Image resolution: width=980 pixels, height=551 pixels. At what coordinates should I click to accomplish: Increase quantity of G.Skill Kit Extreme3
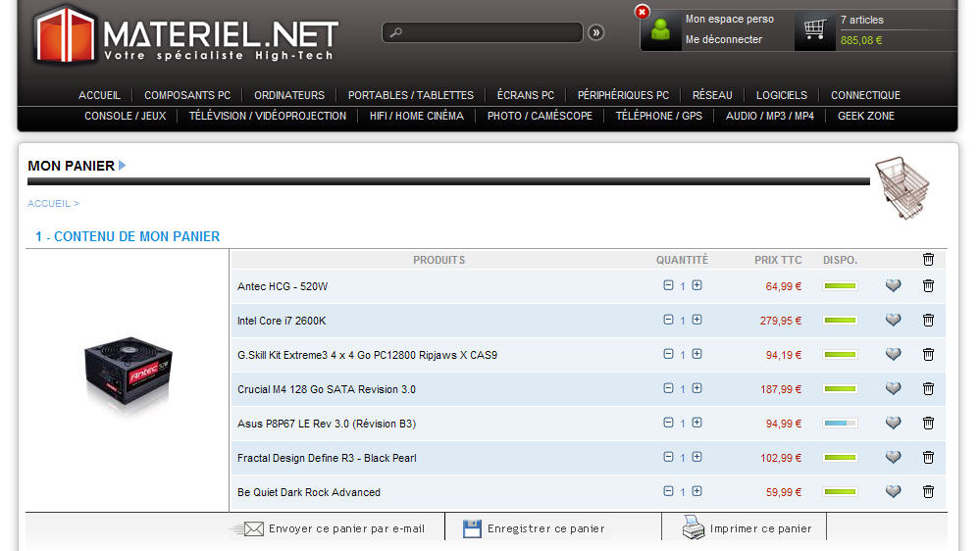[696, 354]
